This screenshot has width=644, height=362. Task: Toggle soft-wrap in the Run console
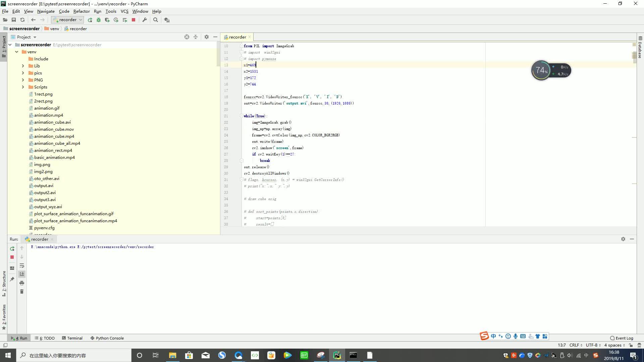click(22, 265)
